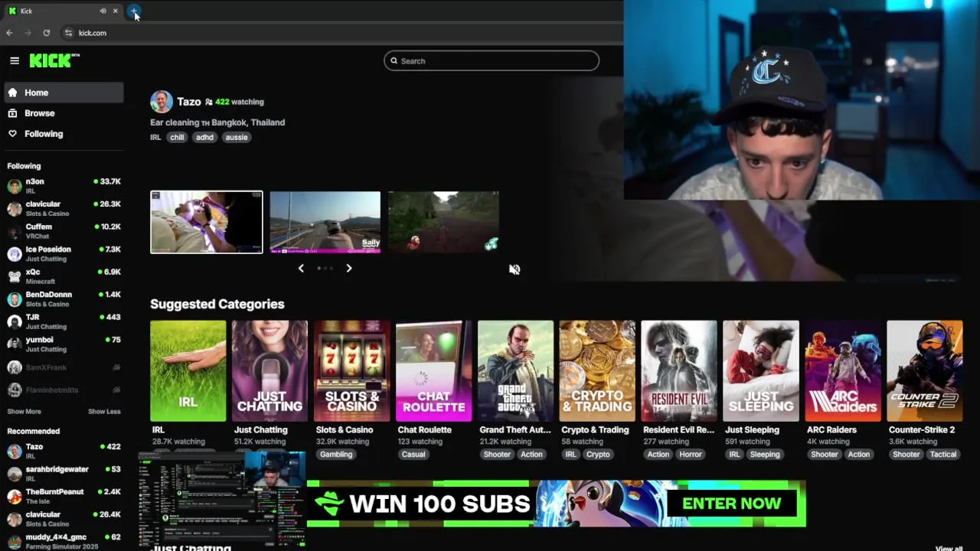Viewport: 980px width, 551px height.
Task: Select the Sleeping tag
Action: [765, 455]
